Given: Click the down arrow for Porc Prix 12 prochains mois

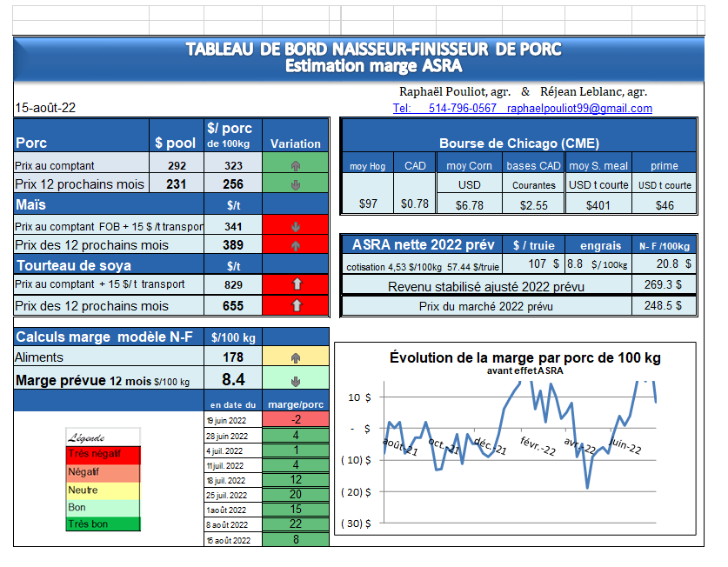Looking at the screenshot, I should pyautogui.click(x=295, y=185).
